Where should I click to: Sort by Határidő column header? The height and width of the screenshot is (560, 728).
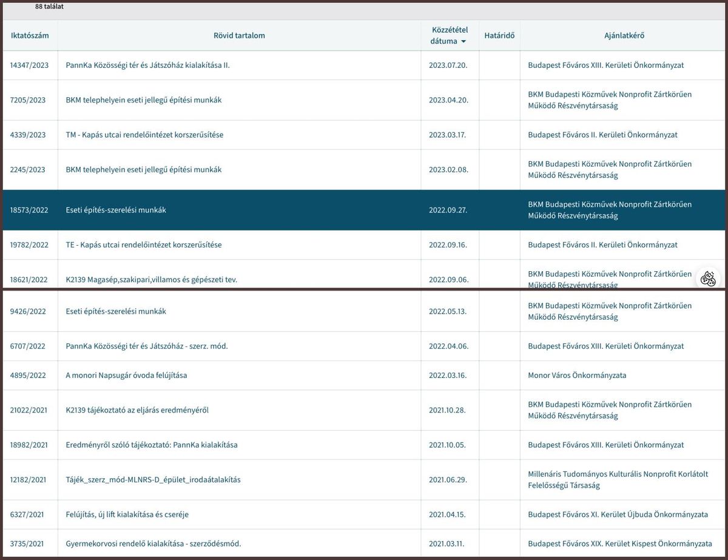[x=499, y=35]
